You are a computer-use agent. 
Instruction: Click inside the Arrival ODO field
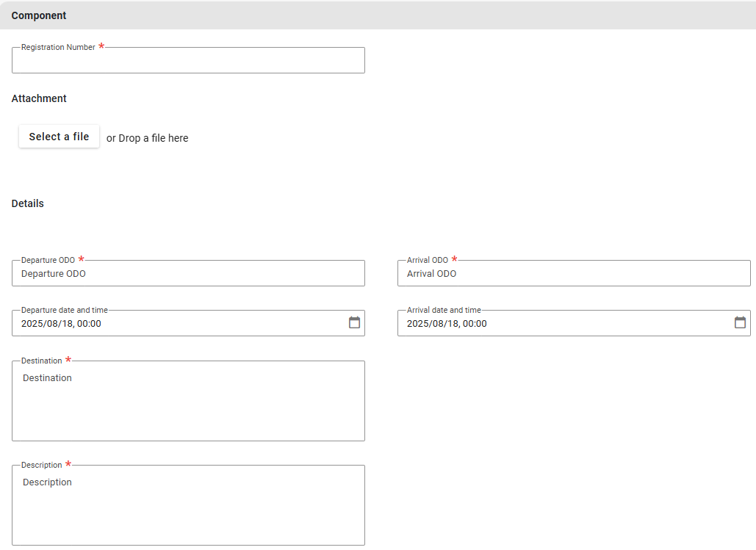573,274
